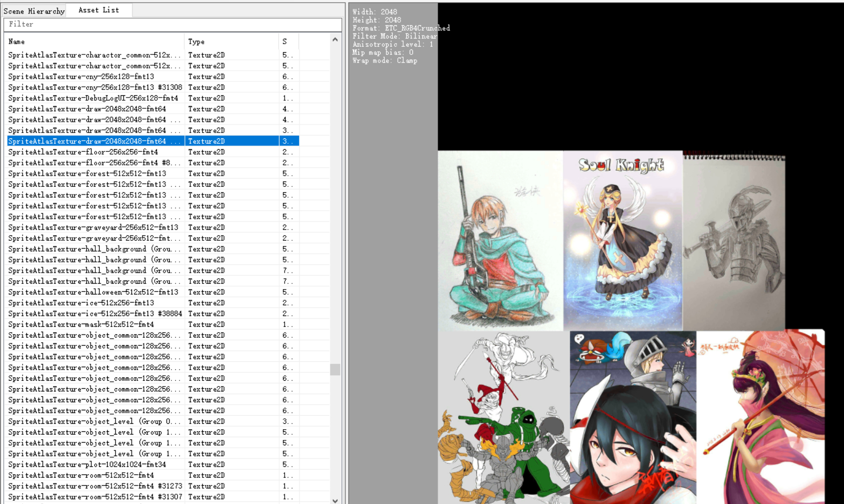
Task: Switch to the Scene Hierarchy tab
Action: click(34, 11)
